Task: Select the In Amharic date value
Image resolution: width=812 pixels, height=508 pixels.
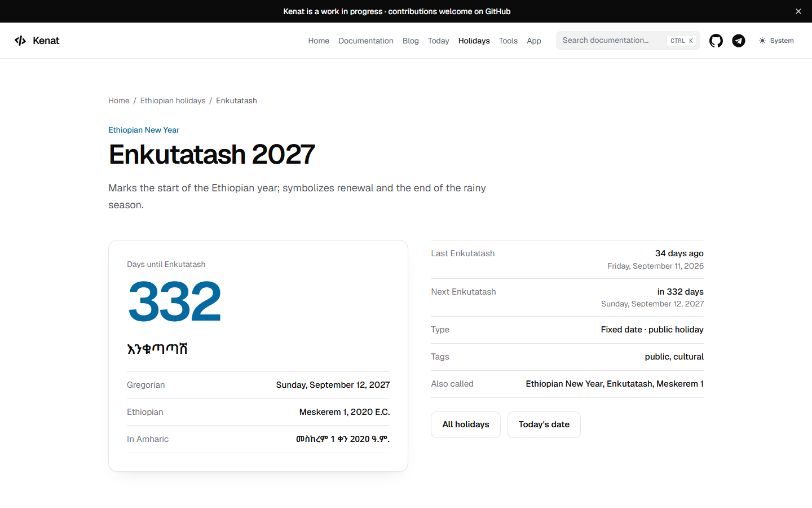Action: click(343, 439)
